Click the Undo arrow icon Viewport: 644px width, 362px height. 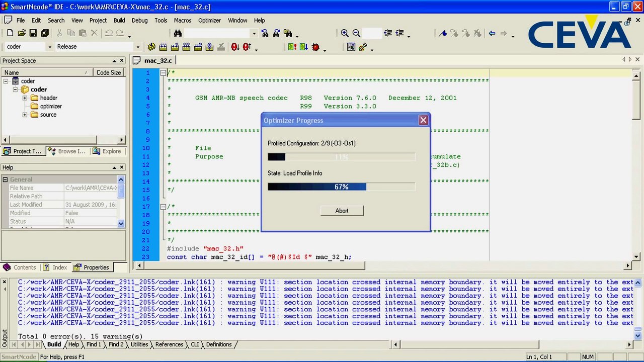tap(108, 33)
